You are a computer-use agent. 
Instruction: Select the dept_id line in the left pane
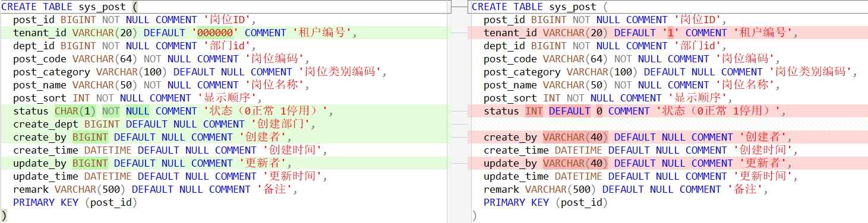click(134, 46)
